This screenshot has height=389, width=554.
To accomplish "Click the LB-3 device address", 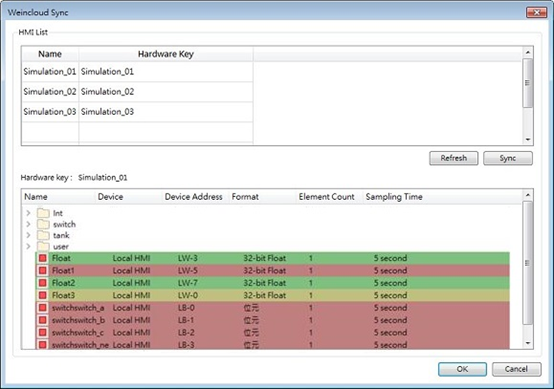I will (186, 345).
